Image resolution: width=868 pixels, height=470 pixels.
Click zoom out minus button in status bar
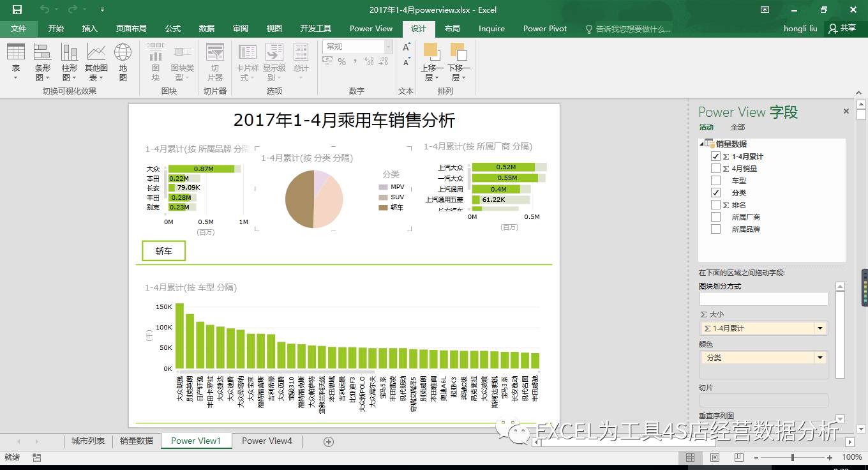coord(756,457)
